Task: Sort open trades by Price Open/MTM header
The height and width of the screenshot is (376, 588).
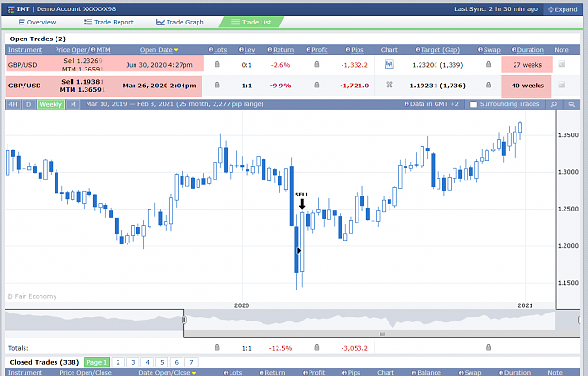Action: click(83, 50)
